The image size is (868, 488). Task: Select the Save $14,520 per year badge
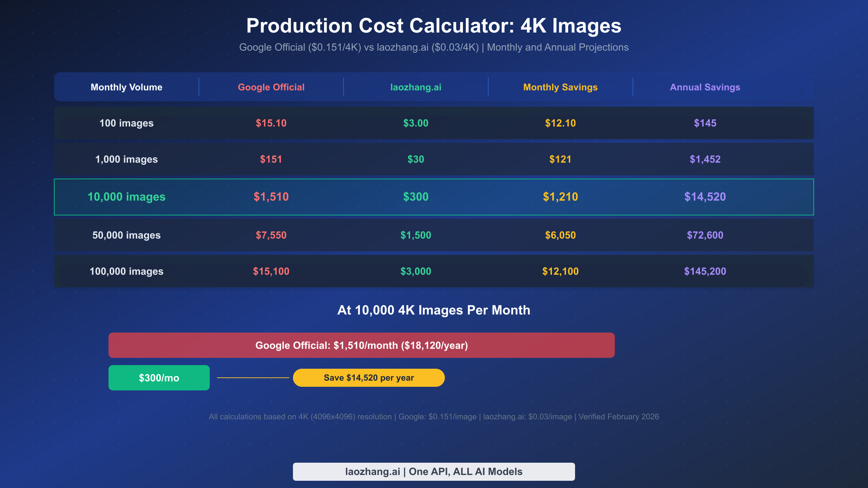(x=369, y=377)
